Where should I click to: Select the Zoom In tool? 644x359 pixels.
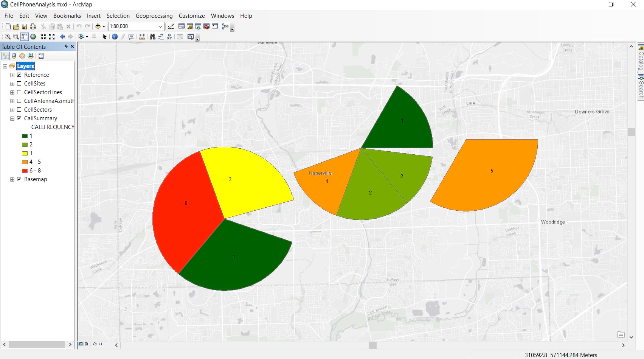[8, 37]
